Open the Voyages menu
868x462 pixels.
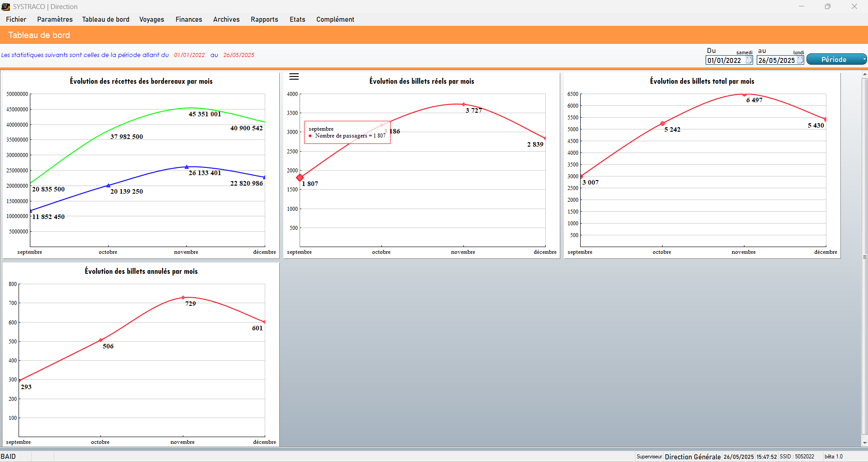(x=152, y=19)
